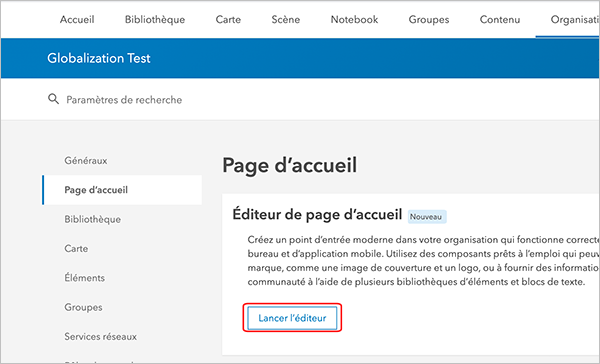Go to Bibliothèque in top navigation
This screenshot has height=364, width=600.
point(155,20)
